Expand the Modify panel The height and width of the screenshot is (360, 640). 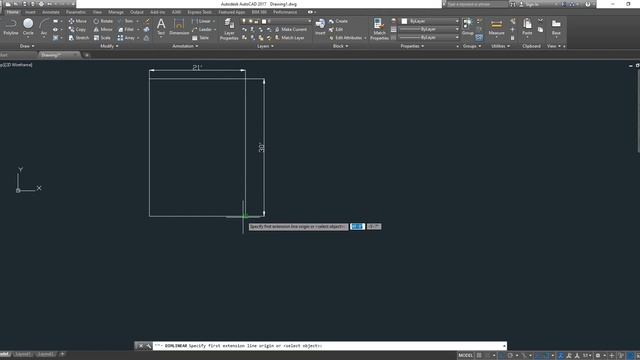click(x=109, y=46)
